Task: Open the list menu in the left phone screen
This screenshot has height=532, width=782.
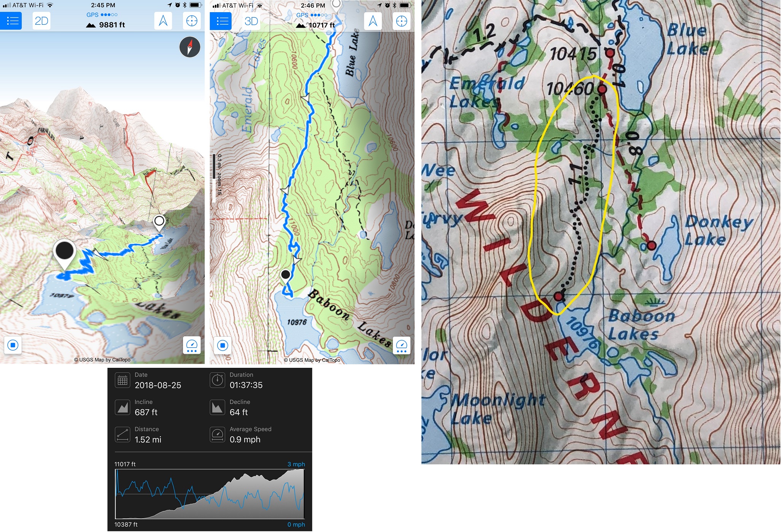Action: 11,21
